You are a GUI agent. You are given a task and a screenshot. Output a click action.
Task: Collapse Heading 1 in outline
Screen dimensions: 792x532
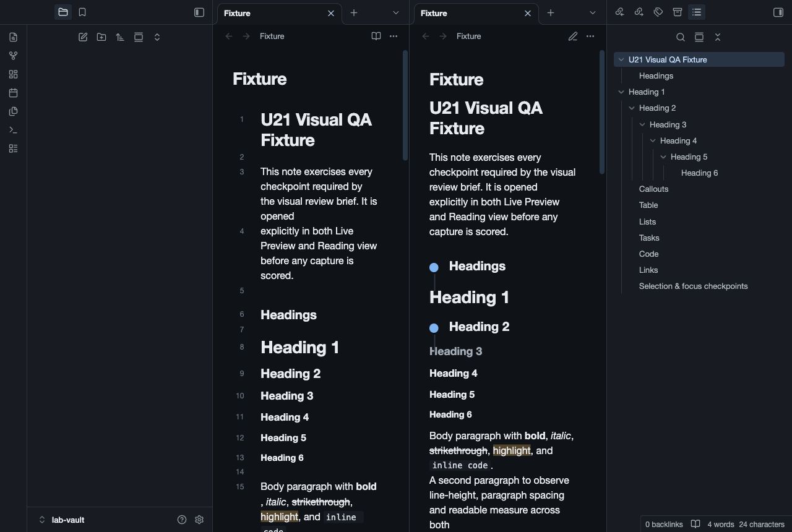[621, 92]
